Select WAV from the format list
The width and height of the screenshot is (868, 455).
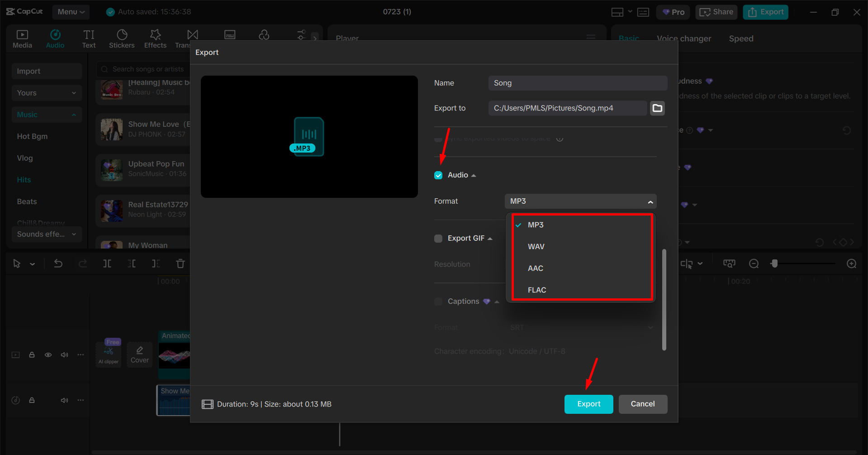(x=536, y=246)
